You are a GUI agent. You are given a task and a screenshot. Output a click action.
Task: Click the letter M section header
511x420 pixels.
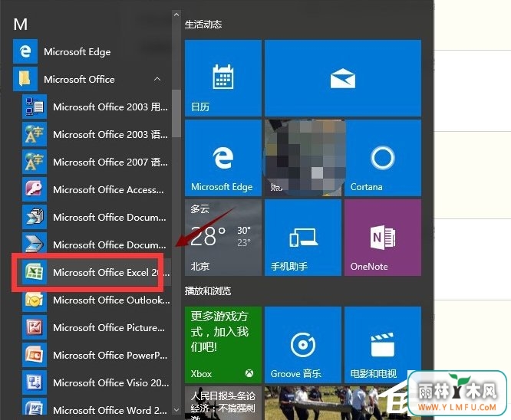coord(21,25)
